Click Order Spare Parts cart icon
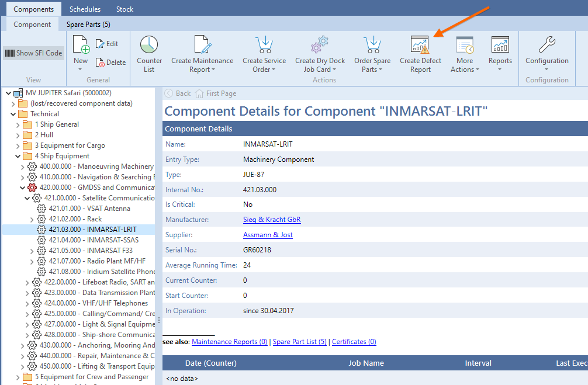The image size is (588, 385). coord(372,44)
